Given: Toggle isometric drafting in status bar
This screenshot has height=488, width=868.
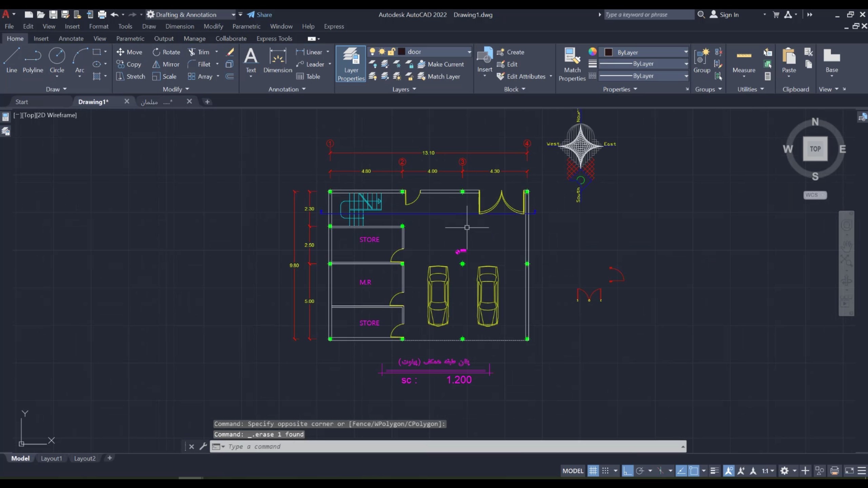Looking at the screenshot, I should 660,470.
